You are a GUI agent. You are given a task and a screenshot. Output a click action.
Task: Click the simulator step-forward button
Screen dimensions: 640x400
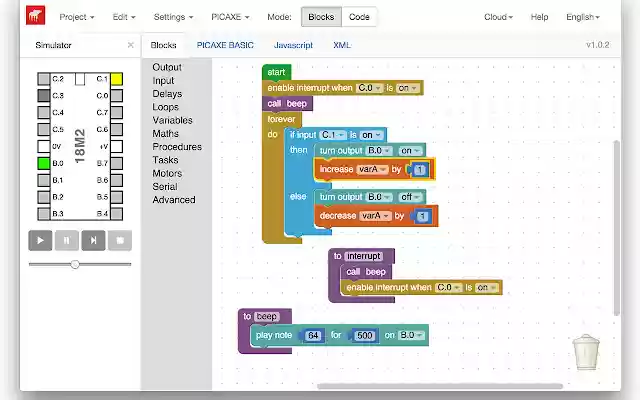coord(93,240)
